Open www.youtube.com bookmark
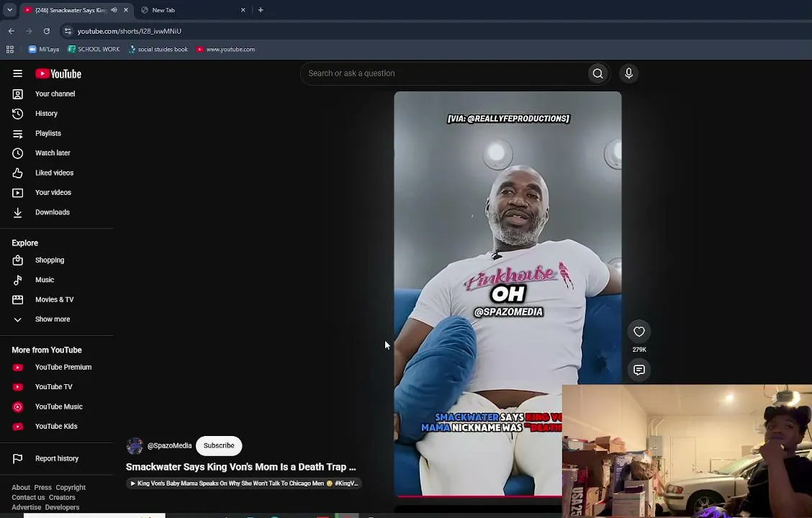812x518 pixels. click(225, 49)
